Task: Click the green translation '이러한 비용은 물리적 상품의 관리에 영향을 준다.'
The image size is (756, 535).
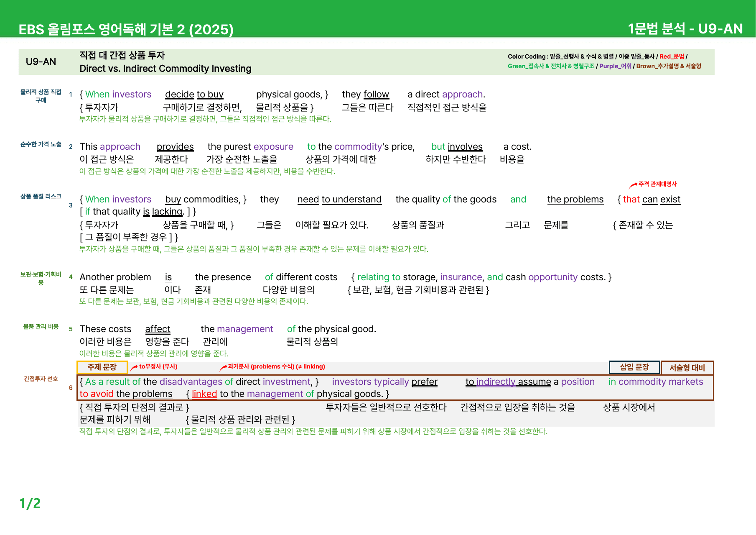Action: pos(154,353)
